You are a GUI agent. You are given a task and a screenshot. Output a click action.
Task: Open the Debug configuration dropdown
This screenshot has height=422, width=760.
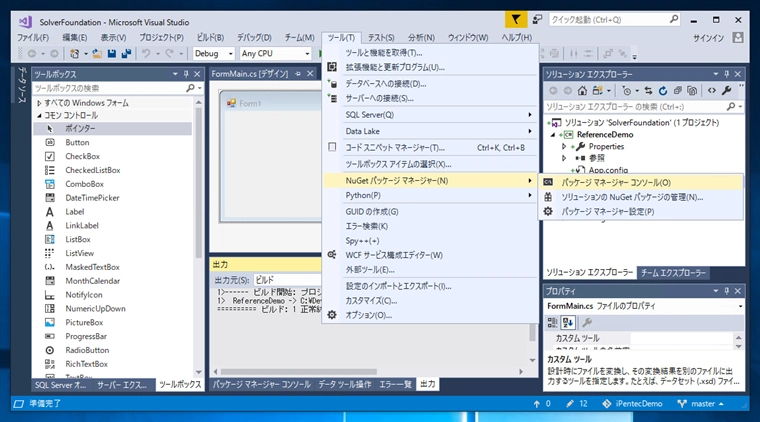pyautogui.click(x=214, y=53)
